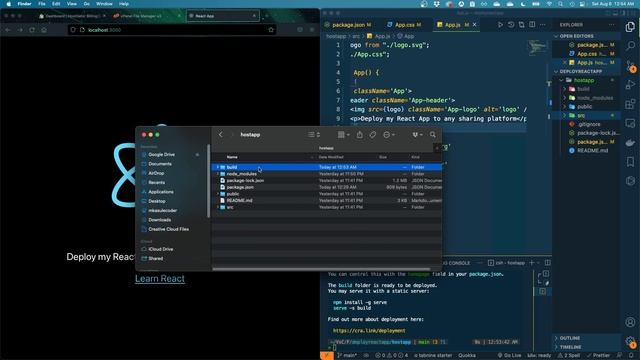Click the main* git branch in status bar
The image size is (640, 360).
point(347,356)
